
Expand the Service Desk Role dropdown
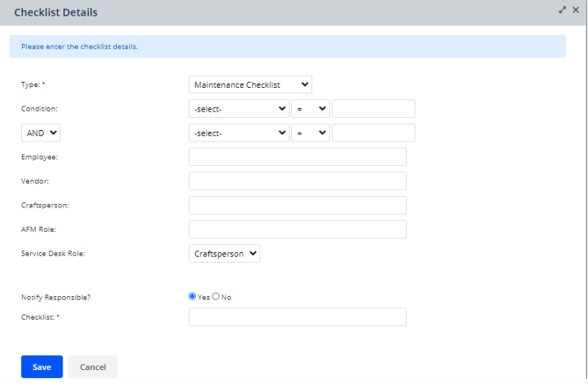point(224,254)
